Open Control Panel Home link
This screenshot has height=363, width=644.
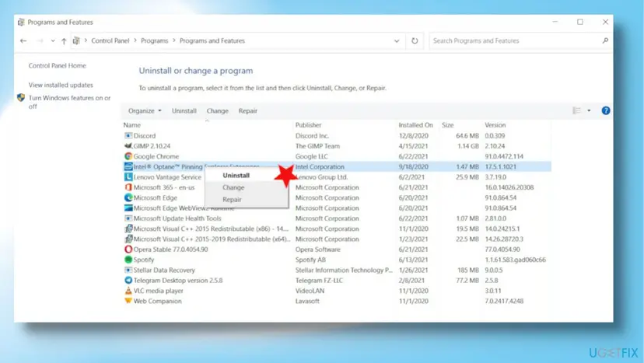click(x=57, y=66)
